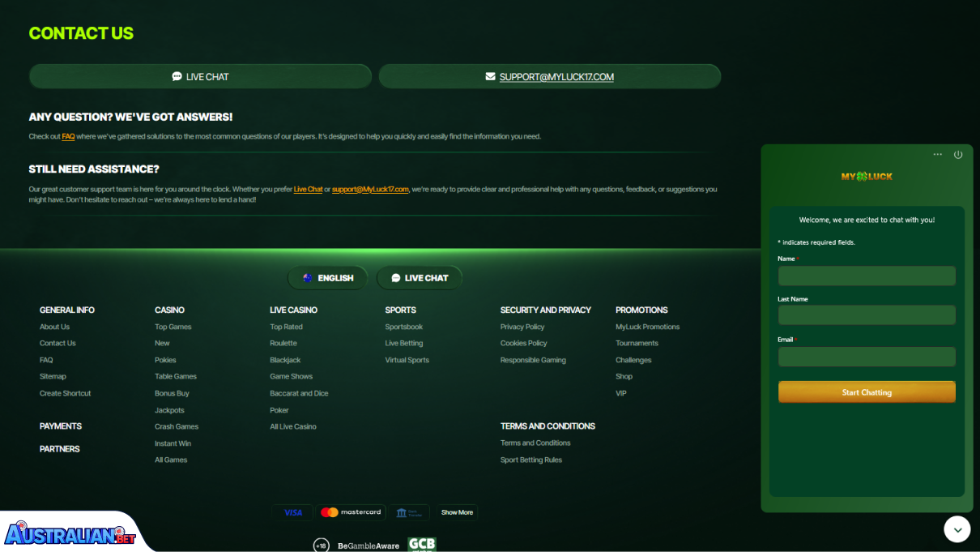The image size is (980, 552).
Task: Show More payment methods
Action: [457, 512]
